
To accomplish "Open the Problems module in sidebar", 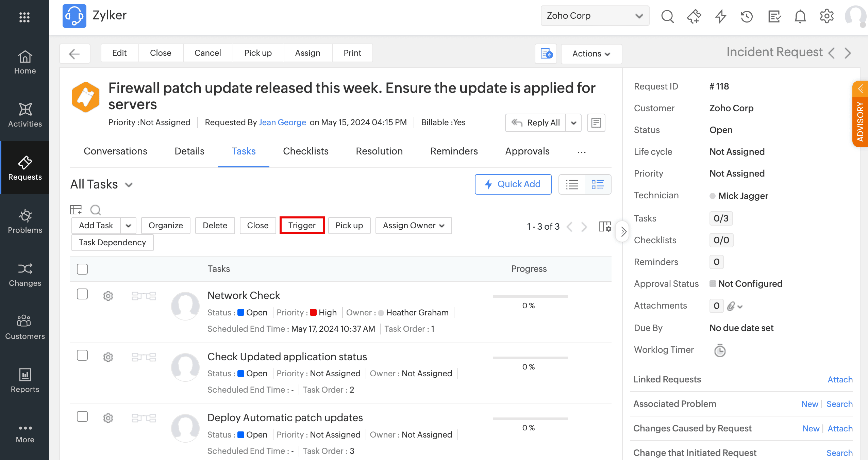I will (x=25, y=221).
